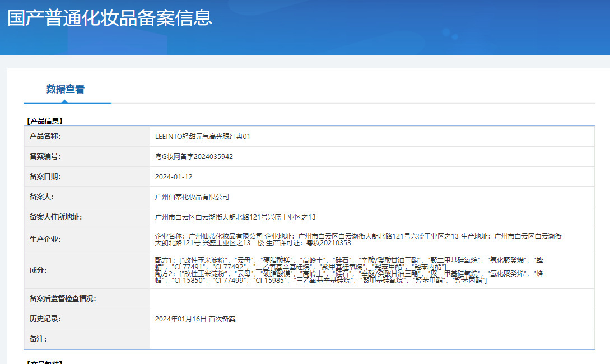Select the 配方1 ingredient list
The width and height of the screenshot is (610, 364).
click(x=349, y=263)
